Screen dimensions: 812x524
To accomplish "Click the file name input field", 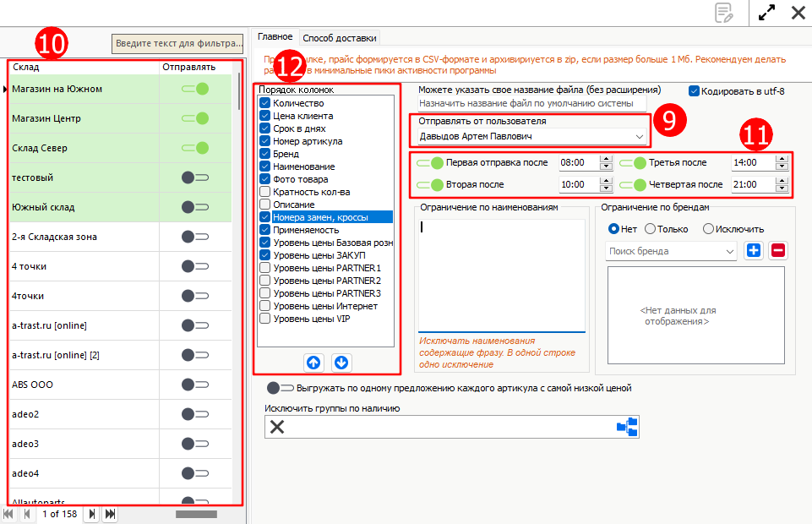I will coord(531,103).
